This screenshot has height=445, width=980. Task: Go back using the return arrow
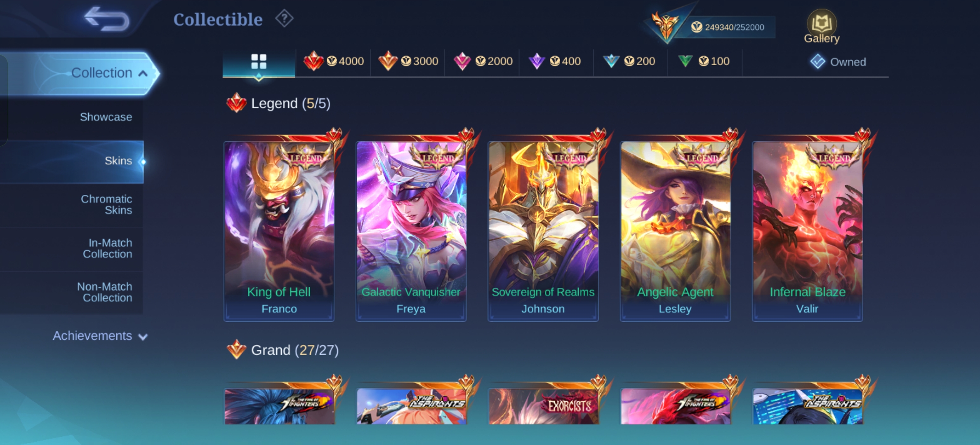[106, 19]
